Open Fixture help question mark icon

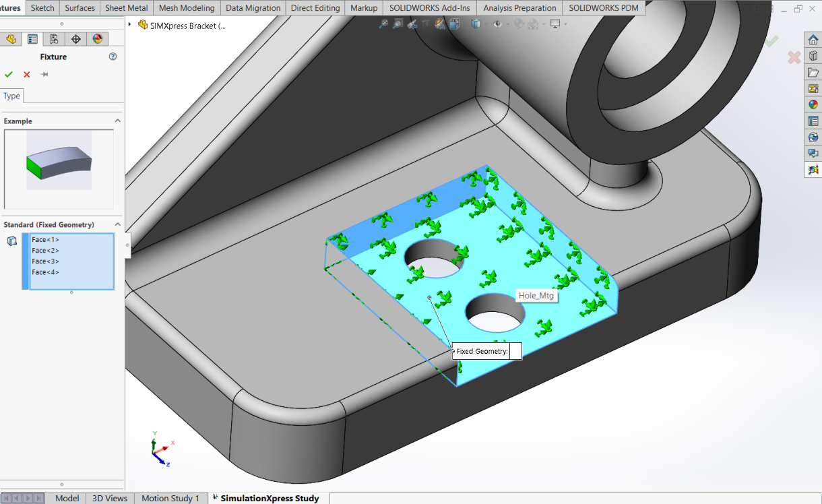click(x=113, y=57)
